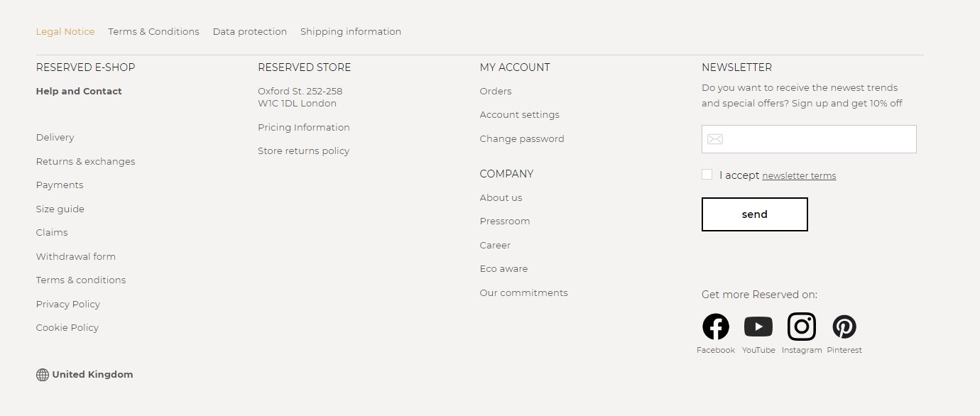Open the Pinterest page icon

coord(844,326)
